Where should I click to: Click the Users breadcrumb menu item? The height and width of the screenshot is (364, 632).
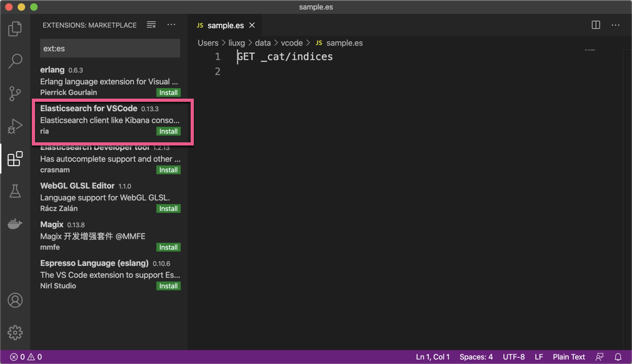click(208, 42)
